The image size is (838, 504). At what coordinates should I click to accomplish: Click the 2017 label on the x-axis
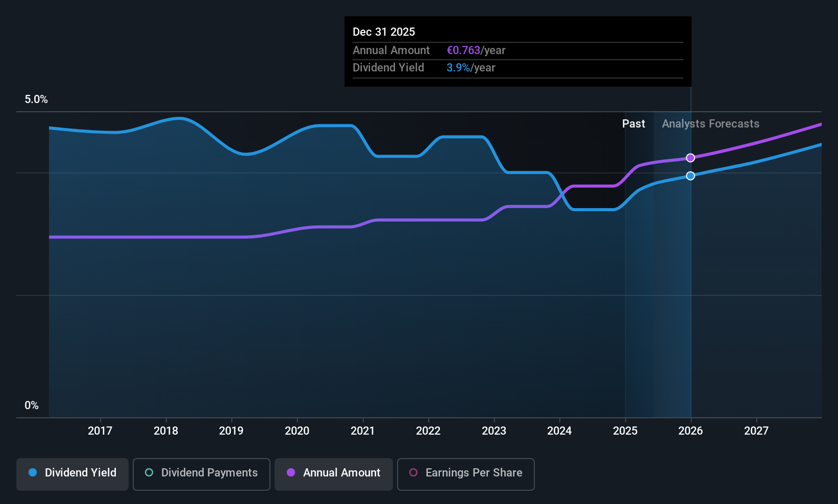[100, 431]
